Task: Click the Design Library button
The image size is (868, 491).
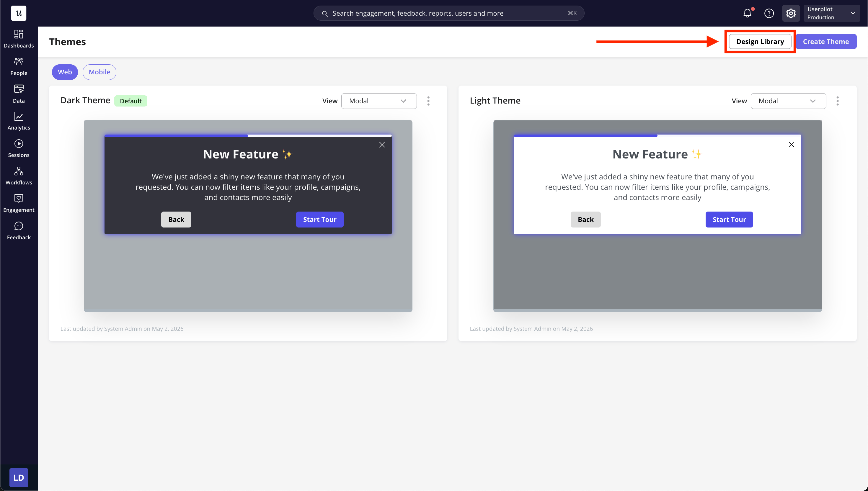Action: 760,42
